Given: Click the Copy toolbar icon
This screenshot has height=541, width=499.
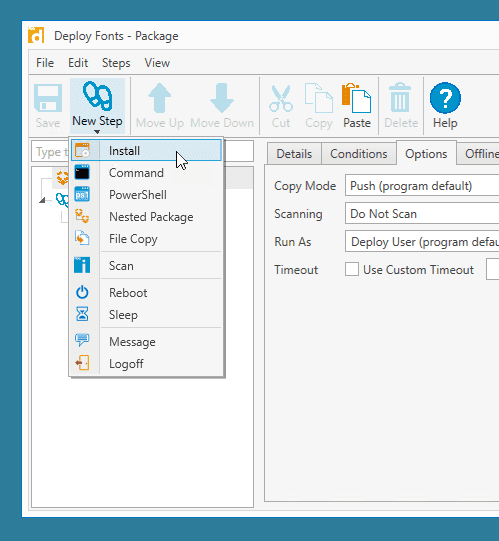Looking at the screenshot, I should pyautogui.click(x=319, y=98).
